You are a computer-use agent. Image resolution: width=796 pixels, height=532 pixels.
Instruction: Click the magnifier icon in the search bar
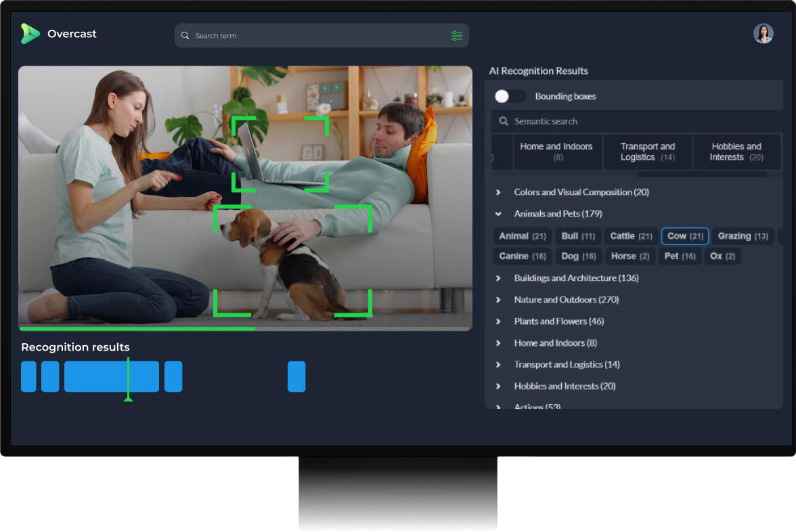tap(185, 35)
